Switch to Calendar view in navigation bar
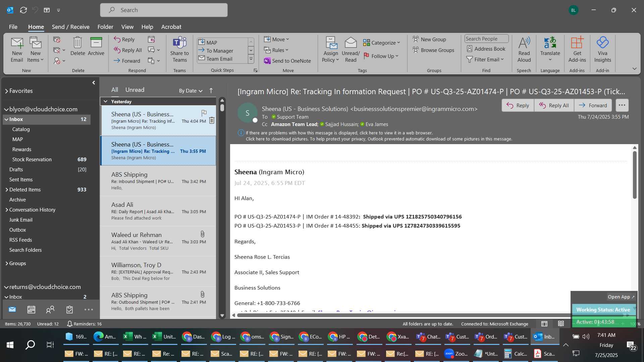The height and width of the screenshot is (362, 644). tap(31, 310)
